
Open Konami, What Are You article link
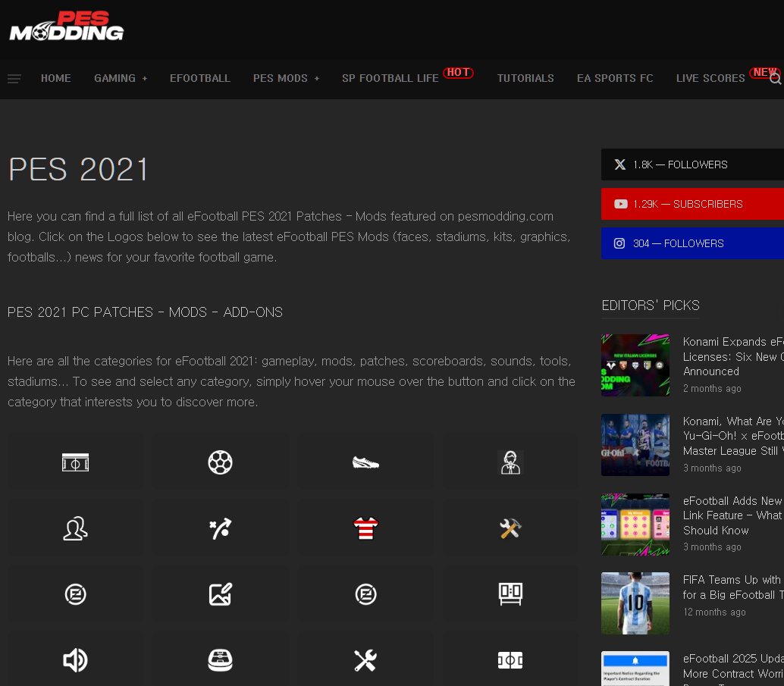(733, 436)
